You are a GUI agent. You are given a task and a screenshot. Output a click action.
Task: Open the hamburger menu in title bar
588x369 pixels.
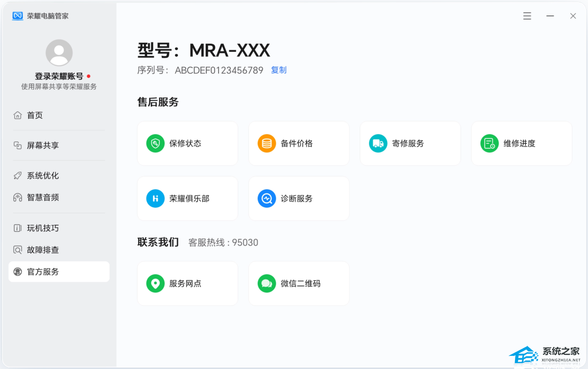click(527, 16)
